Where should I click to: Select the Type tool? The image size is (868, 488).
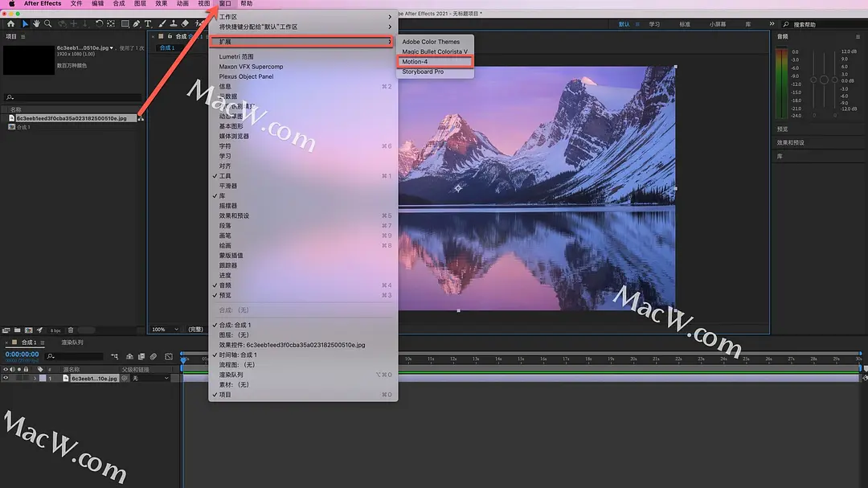point(149,23)
